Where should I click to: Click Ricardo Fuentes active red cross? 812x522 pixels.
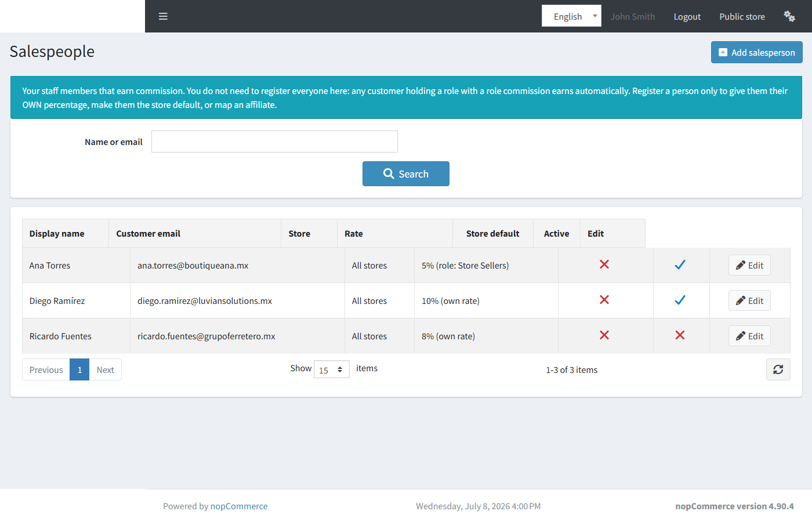click(x=680, y=335)
